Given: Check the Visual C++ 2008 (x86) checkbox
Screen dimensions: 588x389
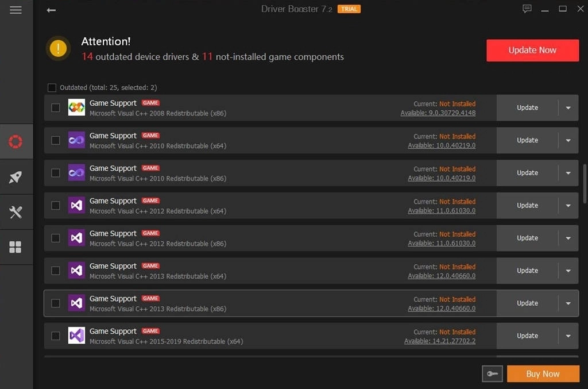Looking at the screenshot, I should pyautogui.click(x=56, y=107).
